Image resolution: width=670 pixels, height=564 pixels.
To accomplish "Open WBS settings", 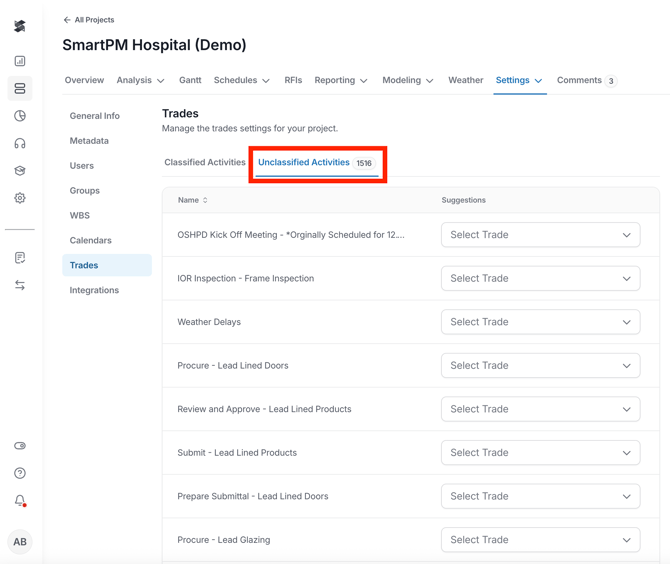I will tap(79, 215).
